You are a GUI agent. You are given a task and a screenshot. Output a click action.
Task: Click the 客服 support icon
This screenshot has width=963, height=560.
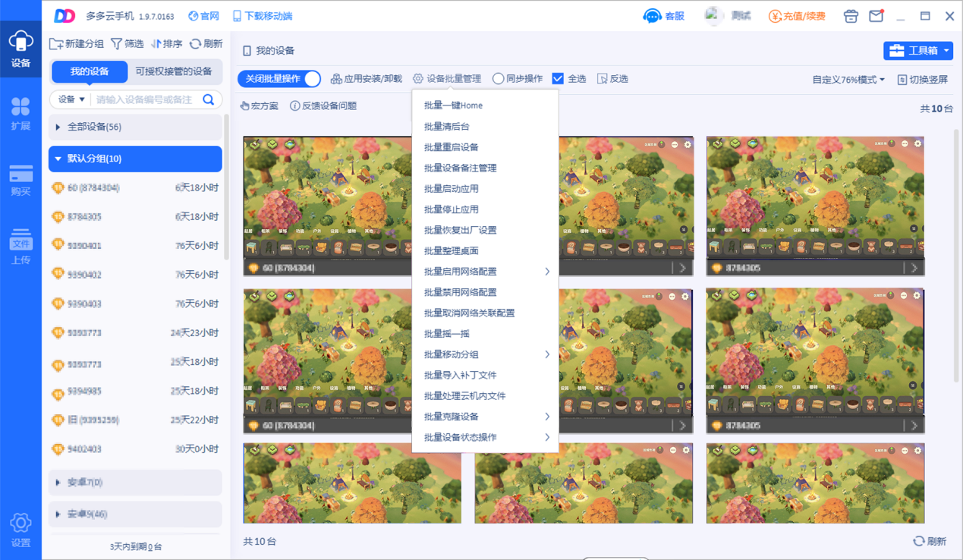click(x=663, y=16)
